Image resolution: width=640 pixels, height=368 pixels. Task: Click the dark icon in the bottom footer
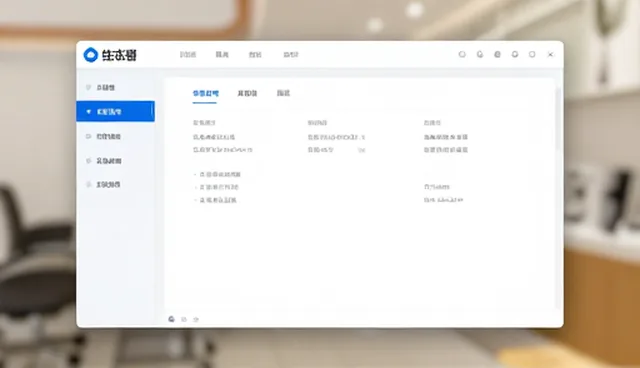click(x=171, y=319)
